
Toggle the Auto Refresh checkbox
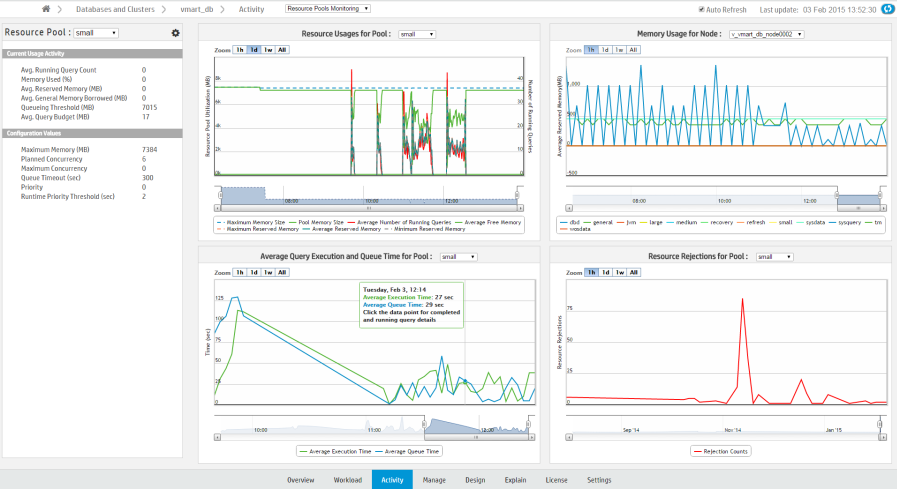tap(702, 9)
